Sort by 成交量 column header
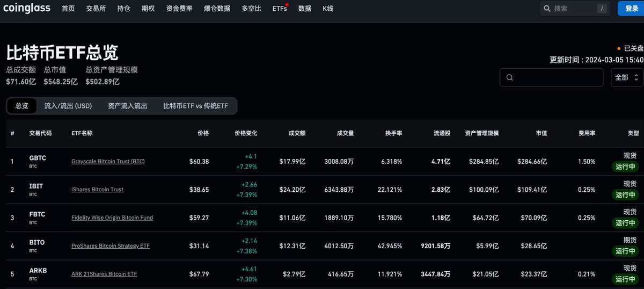 [345, 133]
